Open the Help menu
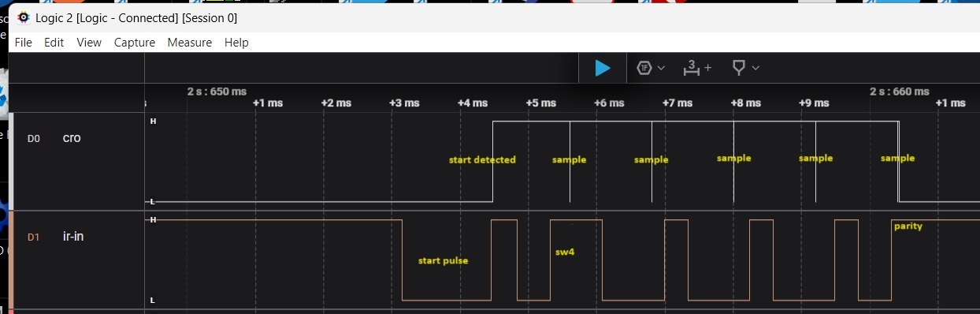 (236, 43)
